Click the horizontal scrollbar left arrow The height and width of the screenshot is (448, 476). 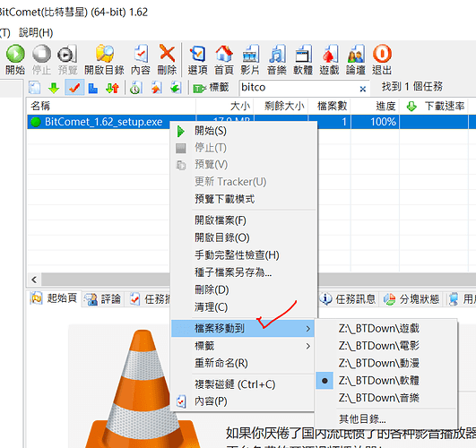click(x=34, y=280)
